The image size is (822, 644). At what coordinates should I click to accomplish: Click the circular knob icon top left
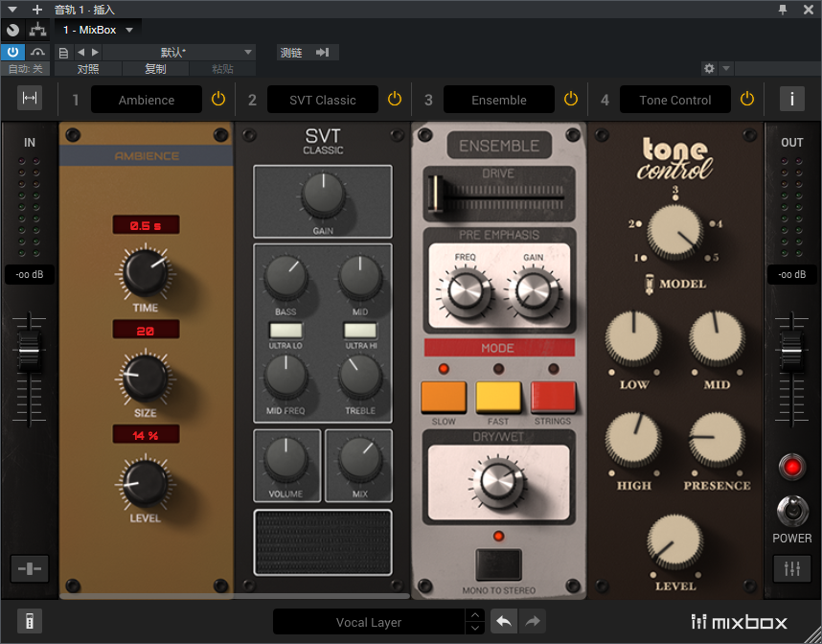pyautogui.click(x=13, y=30)
